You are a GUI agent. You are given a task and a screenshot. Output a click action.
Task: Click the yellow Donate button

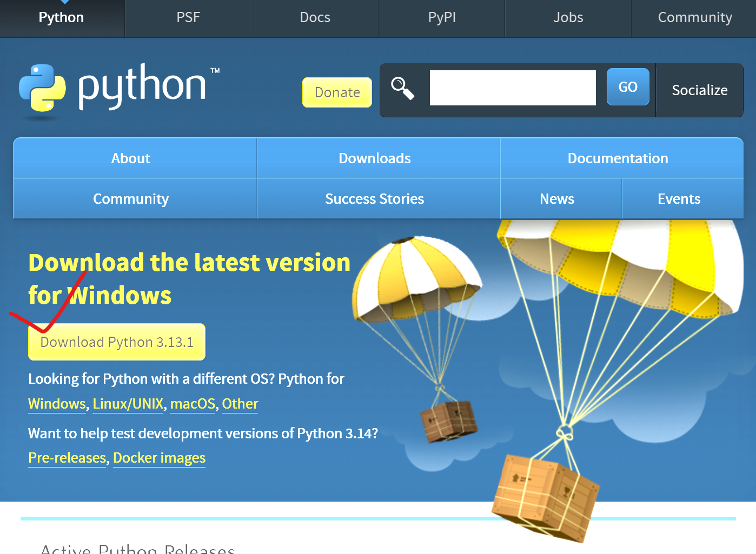(x=337, y=92)
